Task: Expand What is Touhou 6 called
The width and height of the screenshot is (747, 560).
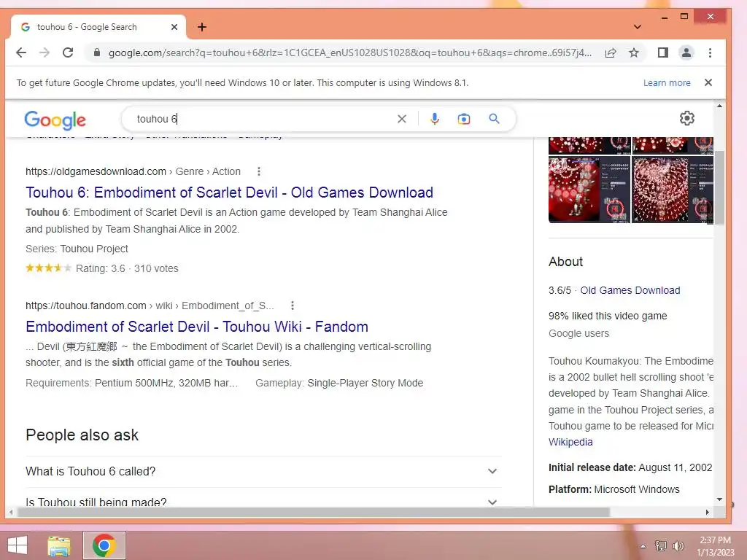Action: pyautogui.click(x=263, y=472)
